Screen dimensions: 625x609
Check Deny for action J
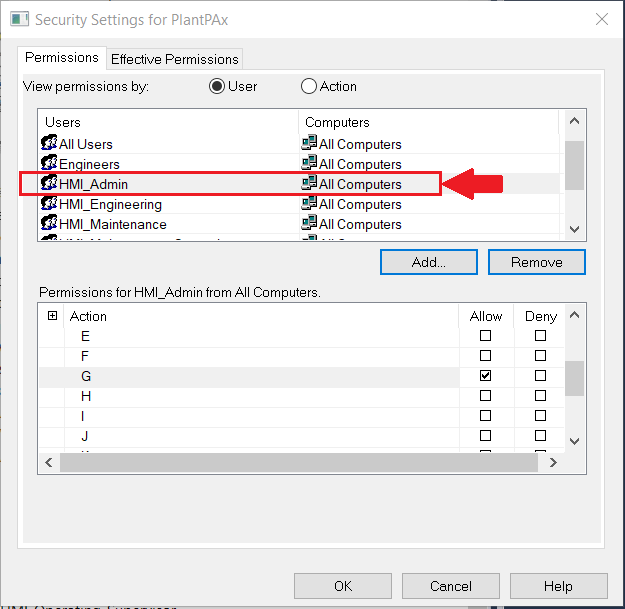click(540, 435)
